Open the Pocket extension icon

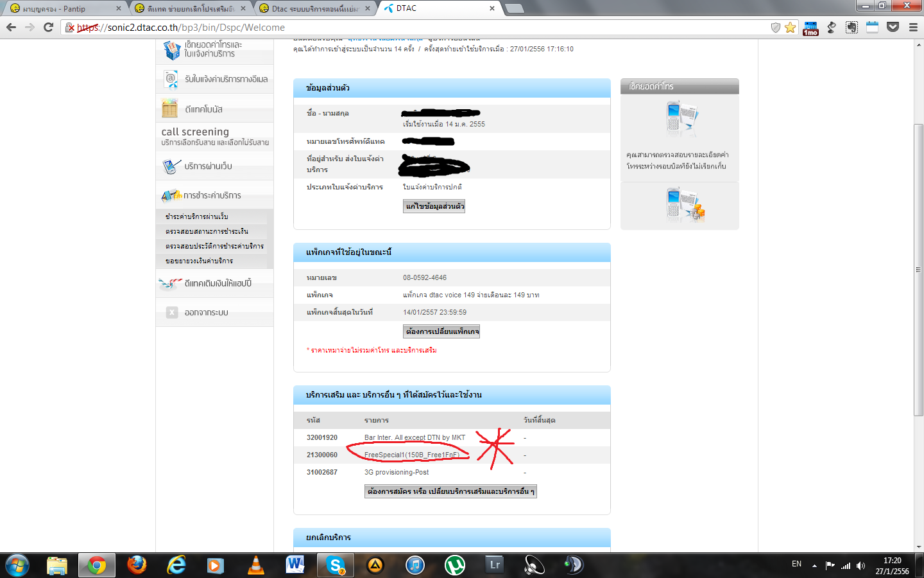[893, 27]
